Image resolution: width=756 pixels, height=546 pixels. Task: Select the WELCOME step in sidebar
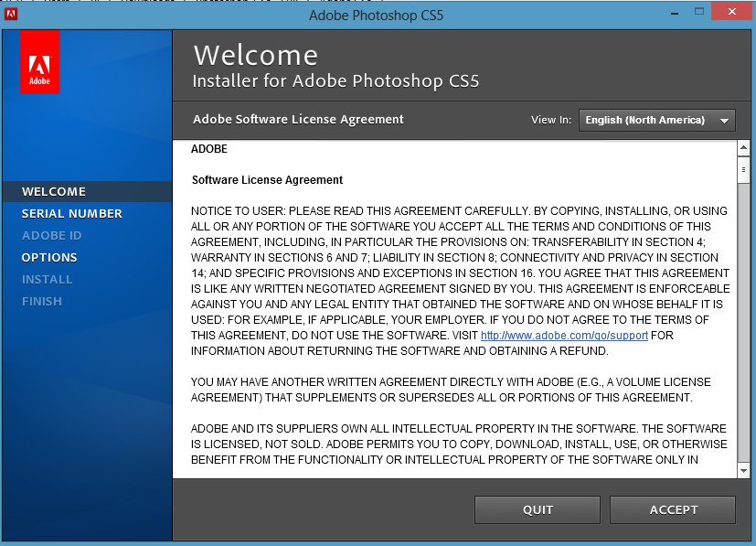point(54,191)
